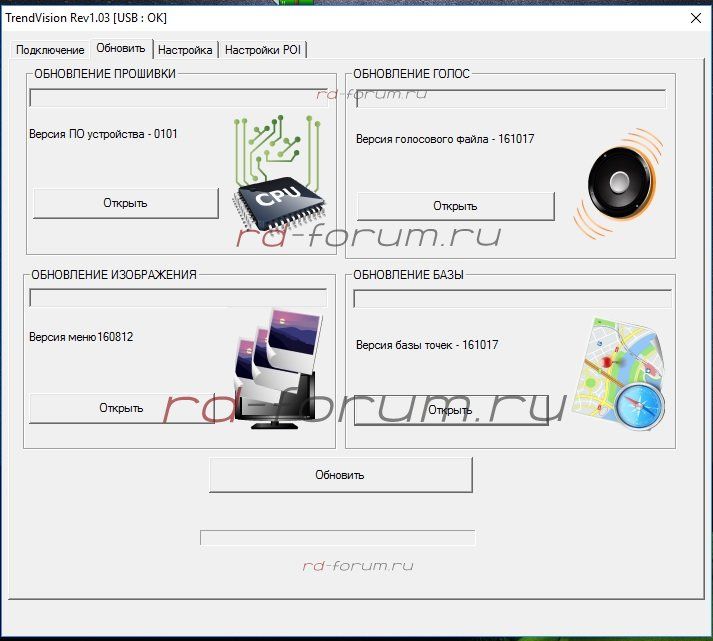Click the speaker voice update icon
Viewport: 713px width, 641px height.
tap(618, 180)
